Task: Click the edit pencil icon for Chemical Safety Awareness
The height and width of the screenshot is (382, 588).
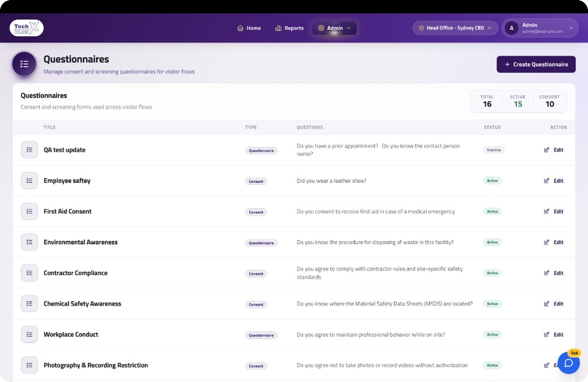Action: [x=547, y=304]
